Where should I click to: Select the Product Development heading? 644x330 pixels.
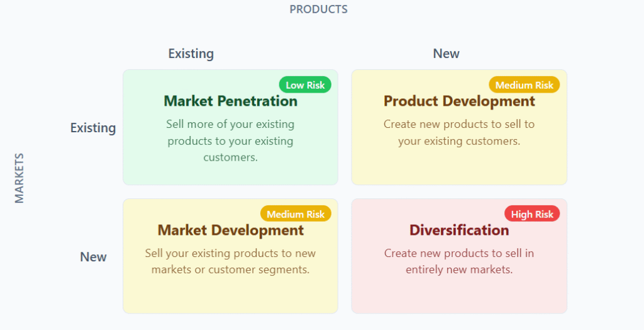click(x=459, y=101)
